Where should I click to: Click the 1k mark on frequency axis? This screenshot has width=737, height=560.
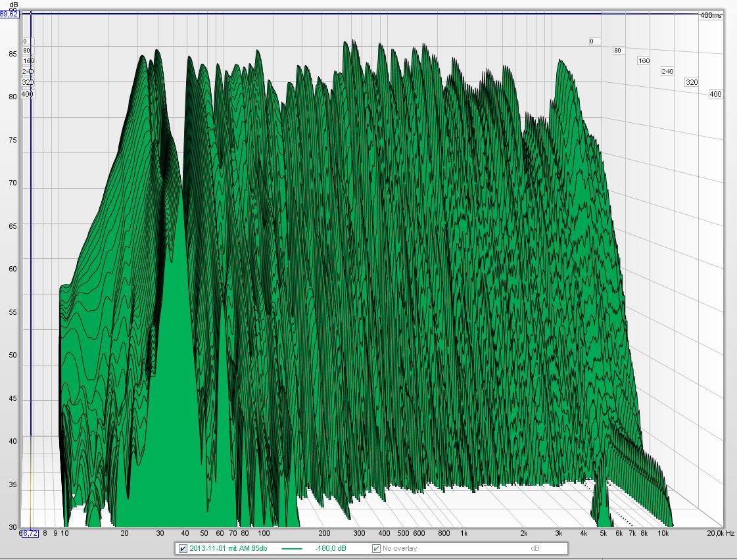[x=464, y=533]
